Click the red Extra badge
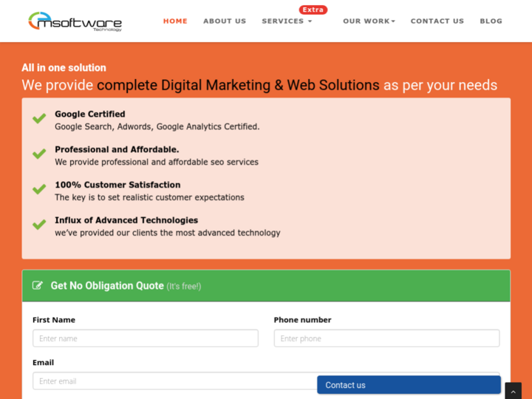 coord(313,10)
